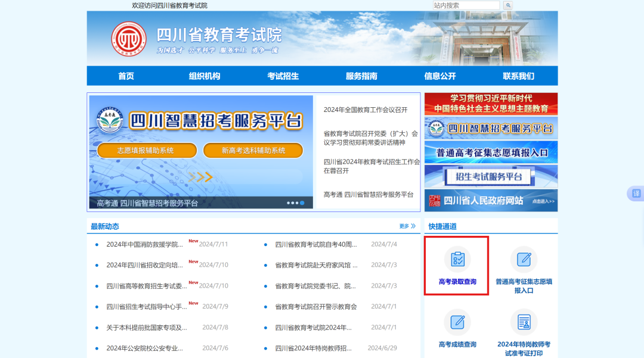Open the 信息公开 menu

pos(439,76)
